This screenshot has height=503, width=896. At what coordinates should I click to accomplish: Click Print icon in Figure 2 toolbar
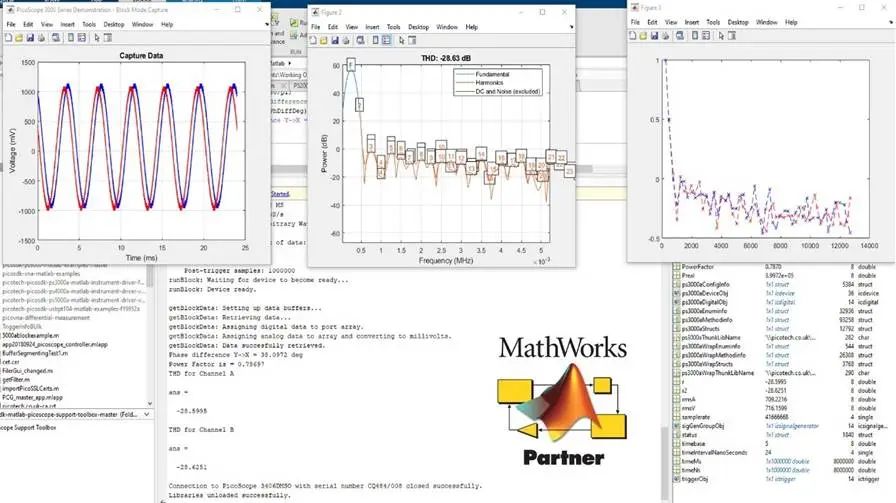pos(346,40)
